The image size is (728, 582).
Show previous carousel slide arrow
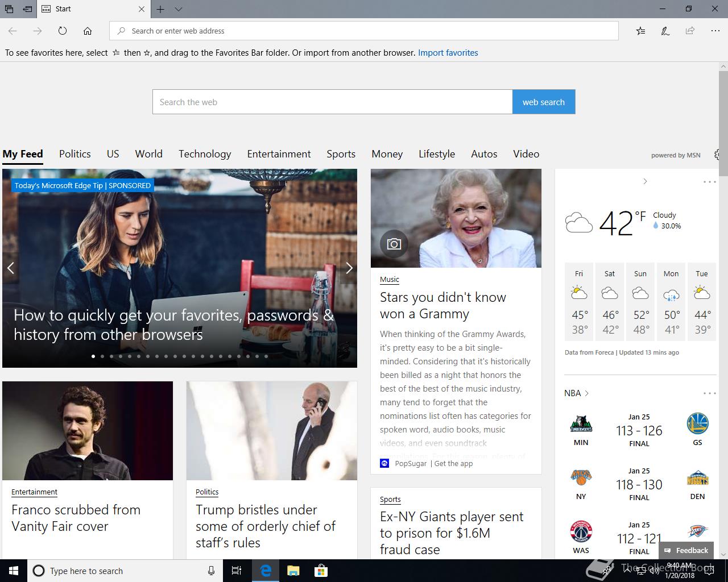[x=10, y=268]
